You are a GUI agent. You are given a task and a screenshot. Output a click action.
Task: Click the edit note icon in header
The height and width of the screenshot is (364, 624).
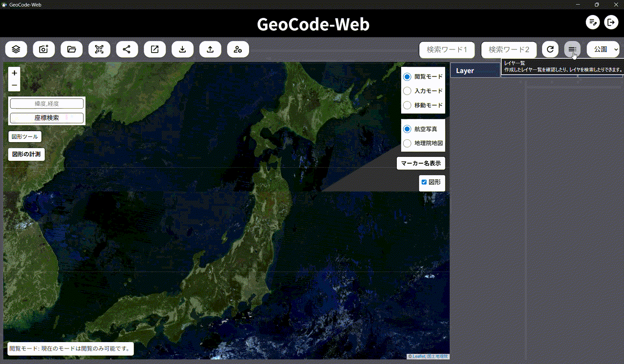coord(593,22)
